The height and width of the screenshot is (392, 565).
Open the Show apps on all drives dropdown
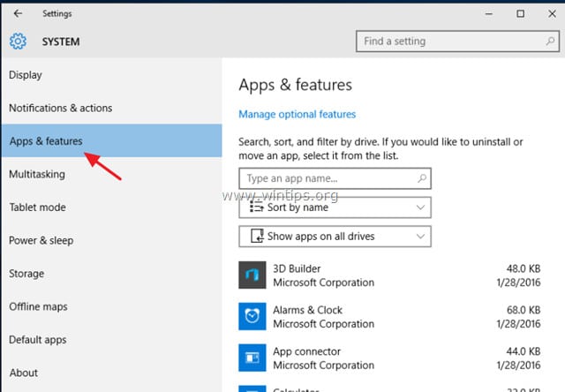point(335,237)
